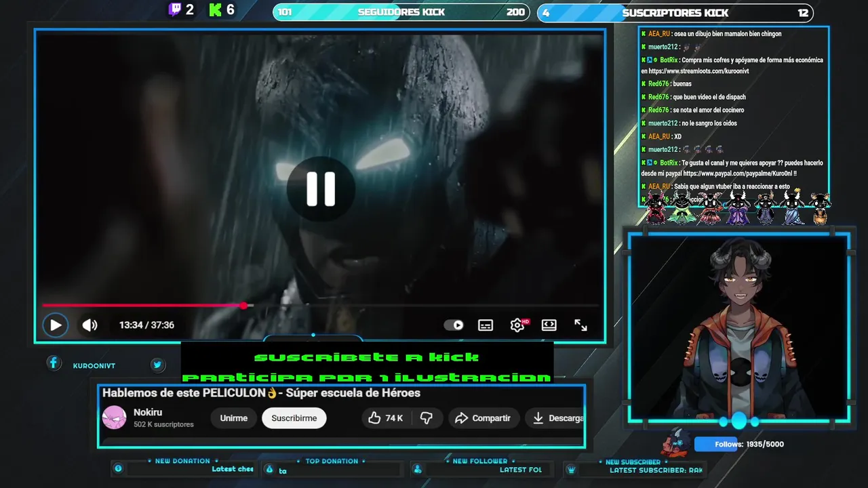Click the '502 K suscriptores' text
Viewport: 868px width, 488px height.
coord(163,424)
